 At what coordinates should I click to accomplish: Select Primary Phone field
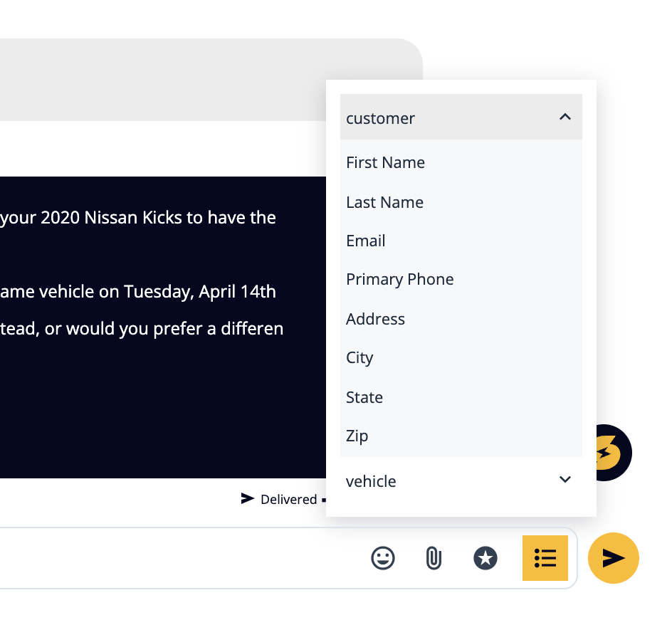461,280
